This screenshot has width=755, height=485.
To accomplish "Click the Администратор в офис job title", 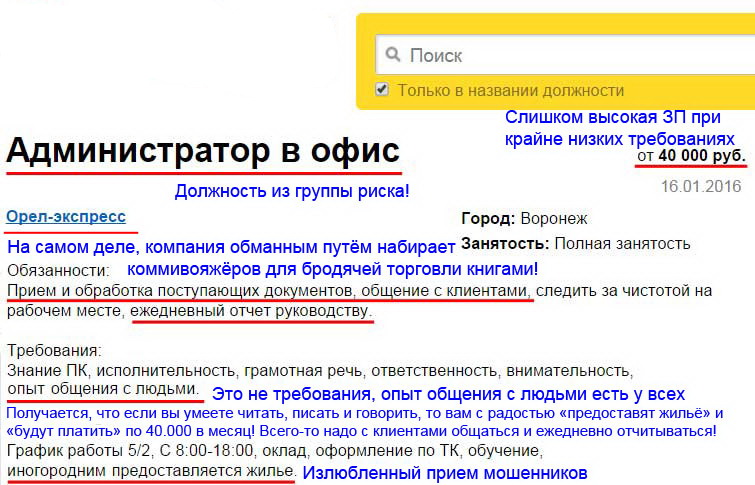I will coord(203,151).
